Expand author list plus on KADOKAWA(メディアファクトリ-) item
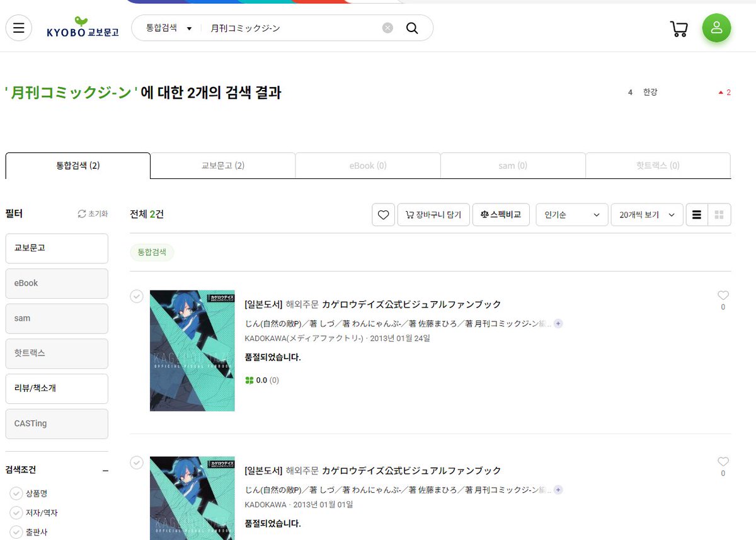This screenshot has width=756, height=540. point(558,323)
